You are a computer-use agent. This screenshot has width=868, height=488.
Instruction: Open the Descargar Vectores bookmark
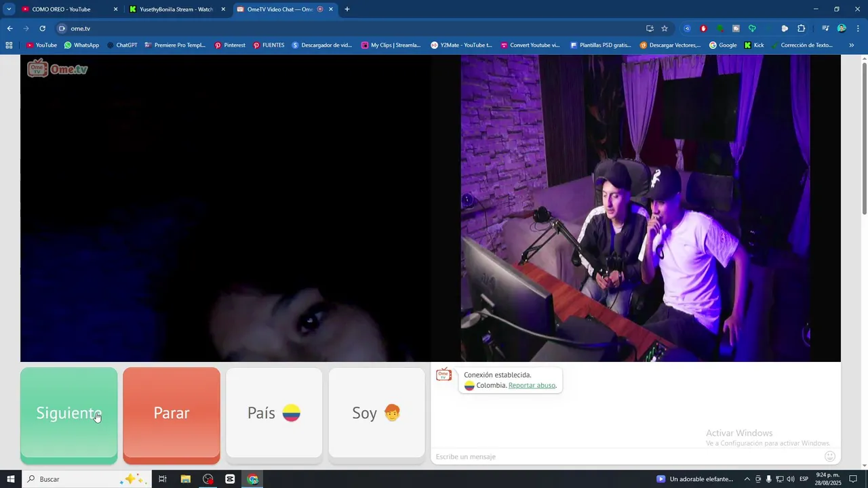pos(670,45)
